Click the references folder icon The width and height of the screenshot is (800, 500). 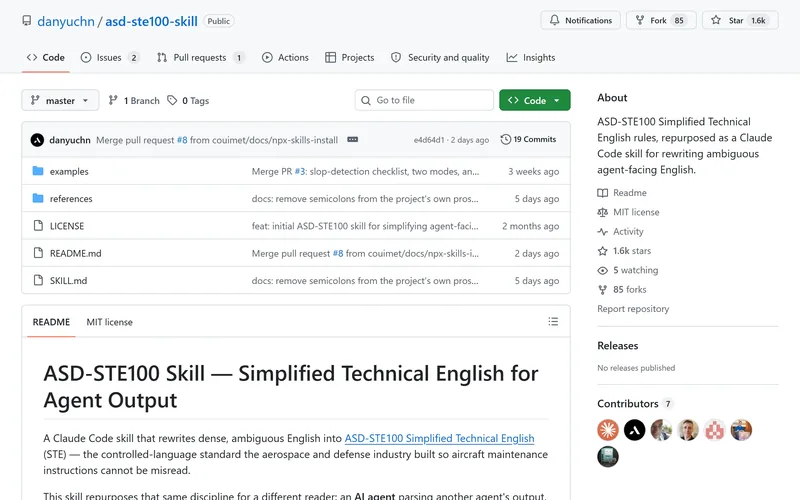[38, 198]
